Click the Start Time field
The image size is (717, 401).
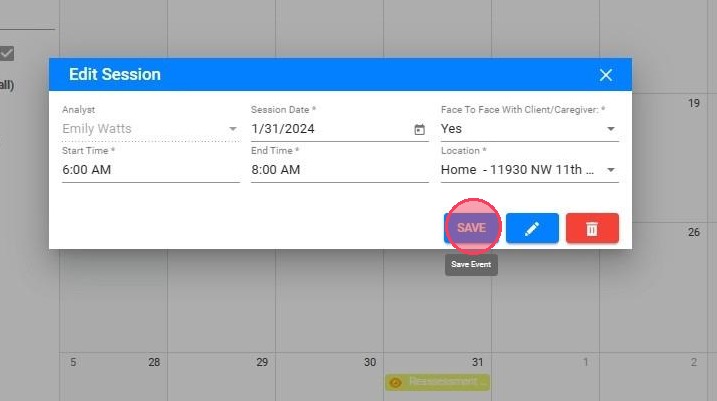tap(150, 170)
